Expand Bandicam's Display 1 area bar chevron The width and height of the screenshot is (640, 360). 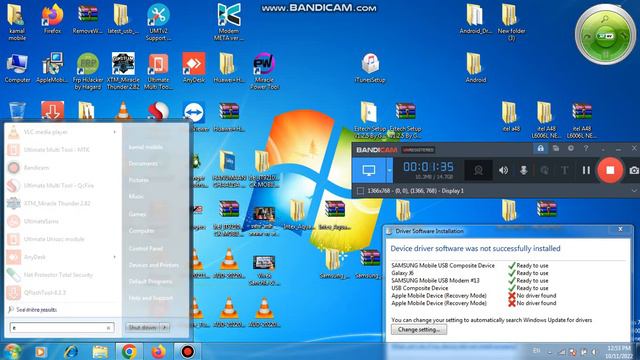coord(634,191)
